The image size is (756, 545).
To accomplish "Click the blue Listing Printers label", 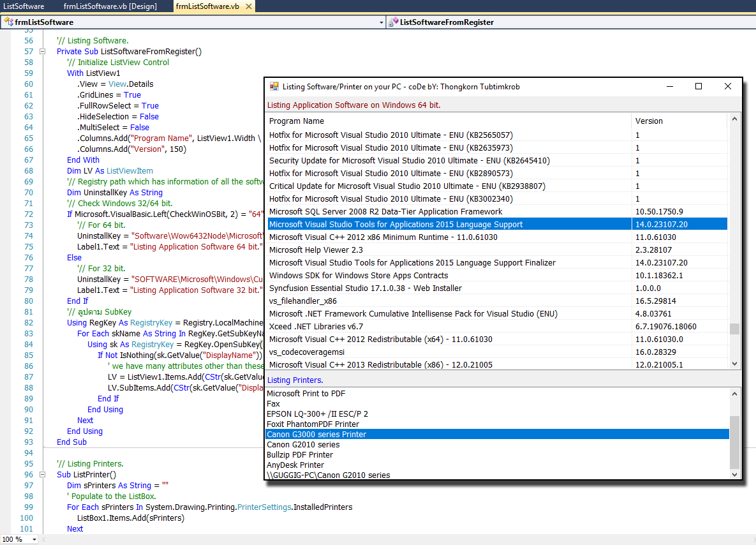I will [295, 380].
